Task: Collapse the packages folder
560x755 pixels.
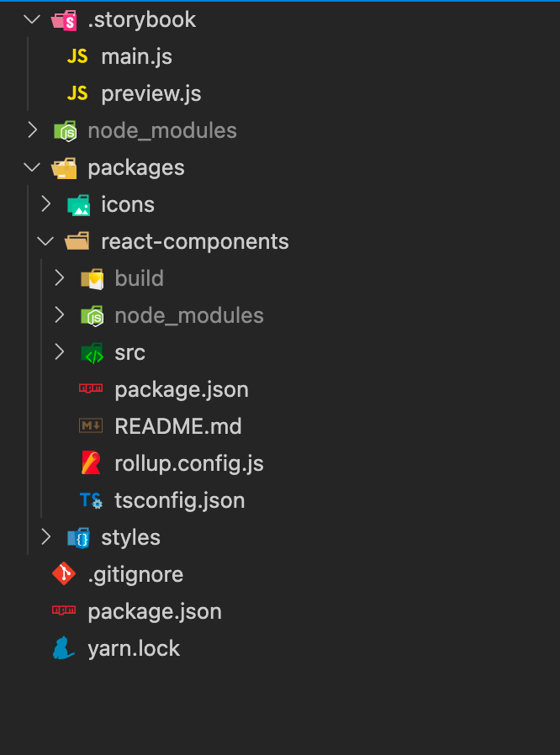Action: (x=31, y=166)
